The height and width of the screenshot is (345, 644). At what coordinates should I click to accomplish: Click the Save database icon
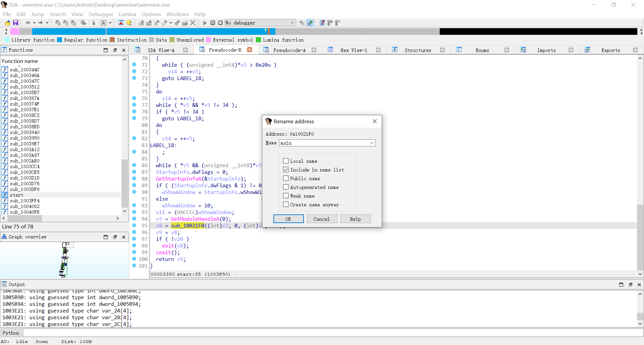[15, 23]
